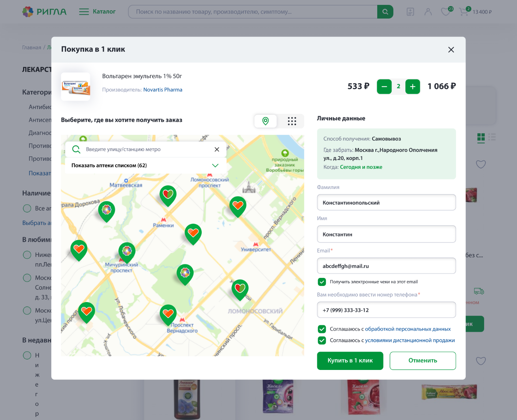Select pharmacy pin near Раменки metro
The image size is (517, 420).
[168, 195]
